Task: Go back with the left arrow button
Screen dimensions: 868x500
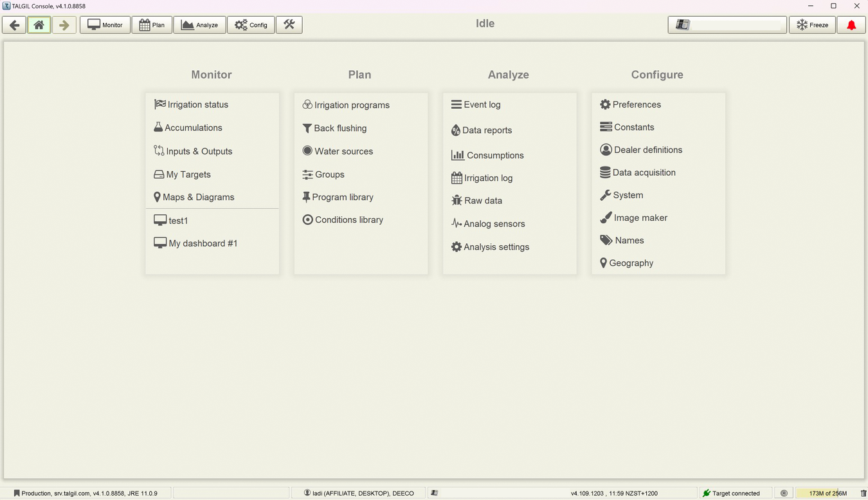Action: [15, 25]
